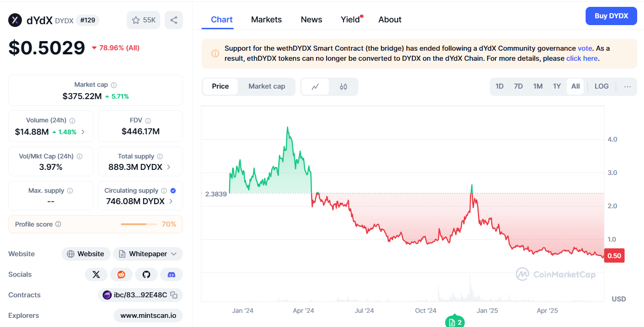Open the Yield tab
Image resolution: width=644 pixels, height=327 pixels.
pyautogui.click(x=351, y=20)
